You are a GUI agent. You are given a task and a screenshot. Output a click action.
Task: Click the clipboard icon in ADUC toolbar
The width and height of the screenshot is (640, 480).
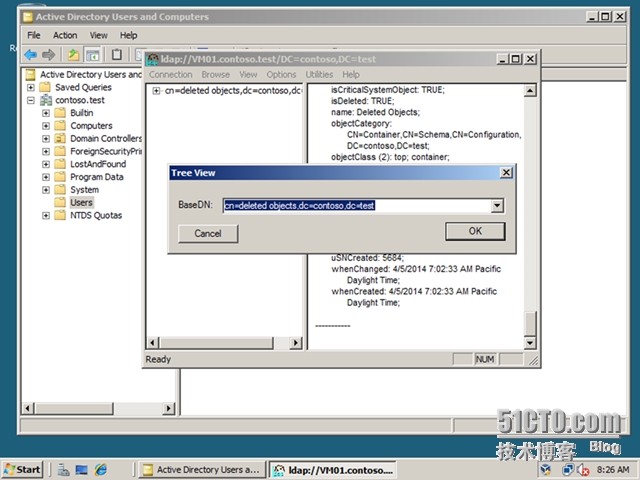coord(117,54)
